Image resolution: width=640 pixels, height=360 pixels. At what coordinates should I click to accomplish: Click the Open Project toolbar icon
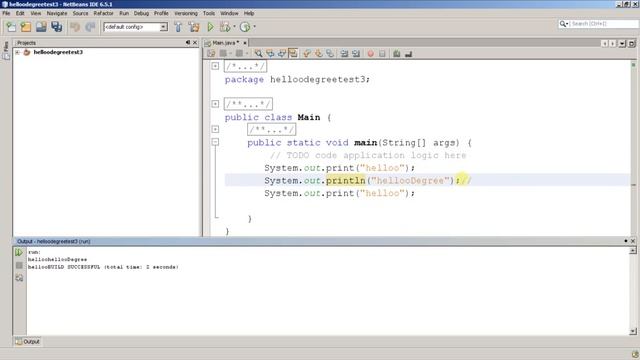pyautogui.click(x=41, y=27)
